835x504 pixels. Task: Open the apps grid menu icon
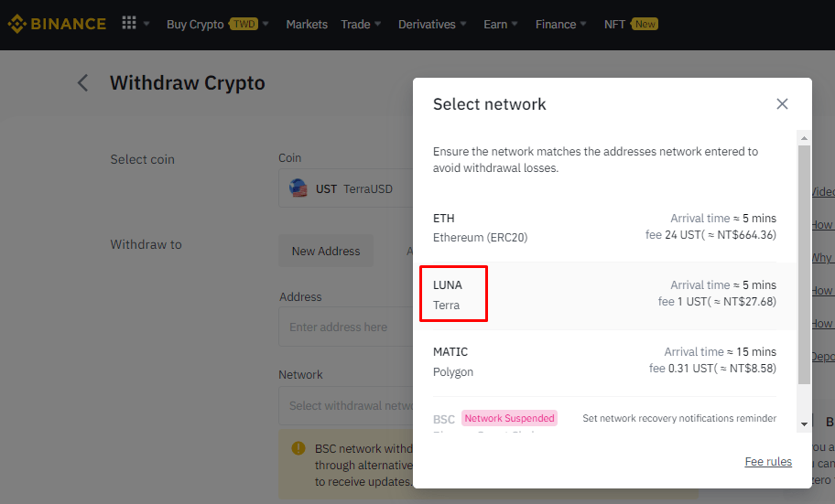[129, 23]
